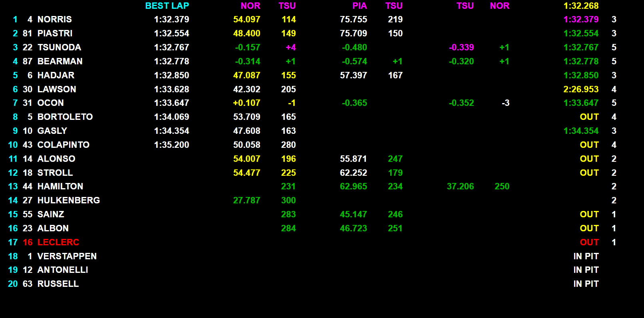644x318 pixels.
Task: Select Colapinto's best lap 1:35.200
Action: pos(171,145)
